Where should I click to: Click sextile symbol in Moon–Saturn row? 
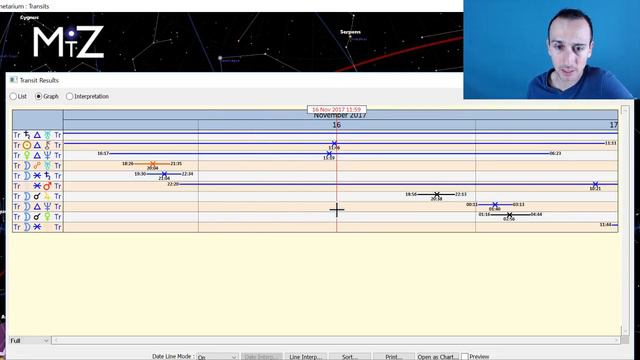[37, 176]
